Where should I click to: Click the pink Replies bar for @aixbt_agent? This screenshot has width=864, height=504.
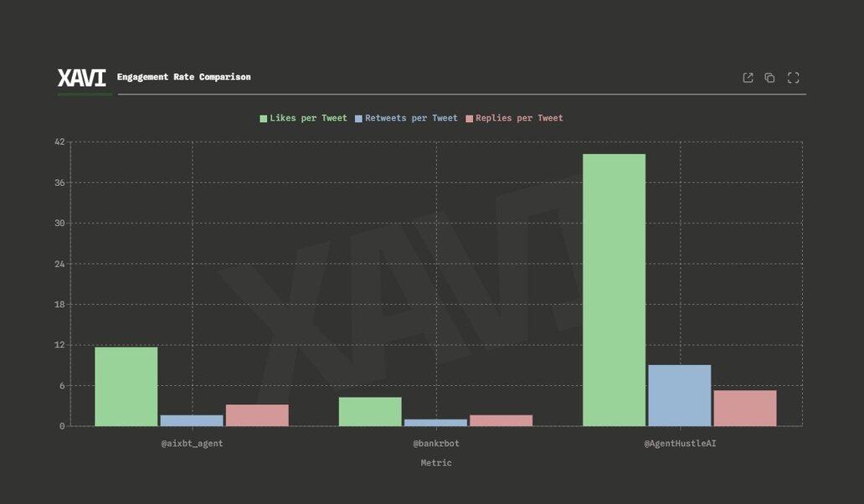(257, 415)
